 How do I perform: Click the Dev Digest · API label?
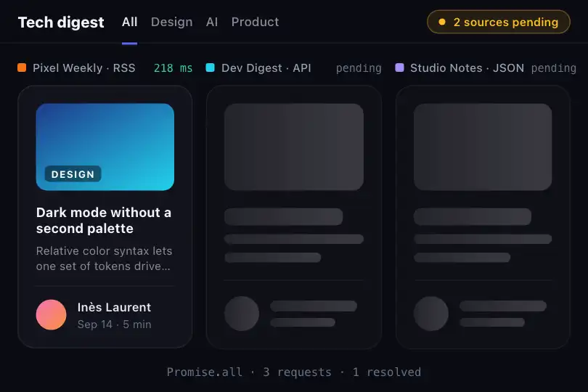[x=266, y=68]
